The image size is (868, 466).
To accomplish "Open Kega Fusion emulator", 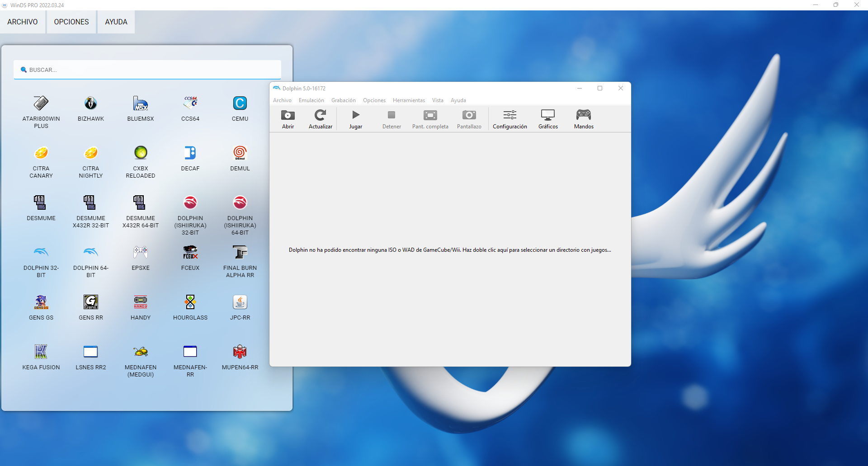I will click(x=41, y=358).
